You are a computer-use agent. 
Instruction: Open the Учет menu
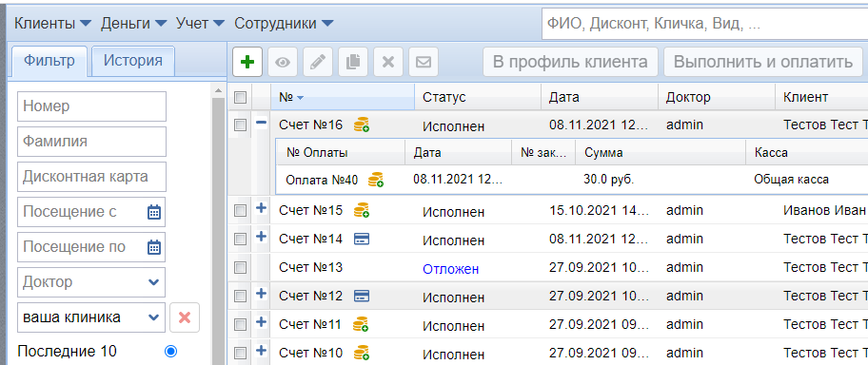(200, 23)
